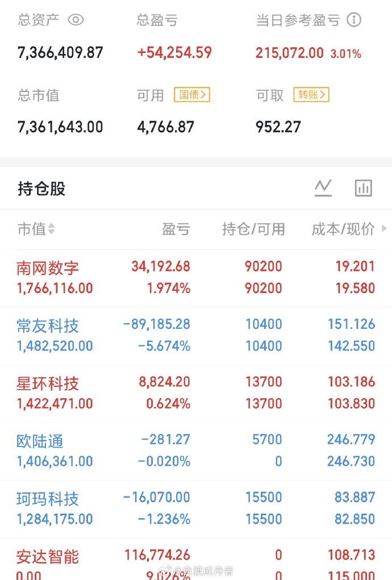Image resolution: width=392 pixels, height=580 pixels.
Task: Expand the arrow inside the 转账 badge
Action: 323,95
